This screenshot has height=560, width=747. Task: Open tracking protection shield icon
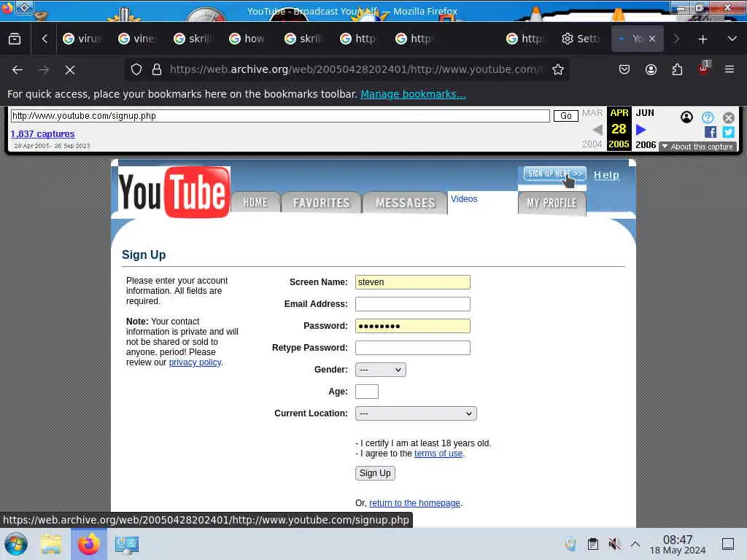[136, 69]
